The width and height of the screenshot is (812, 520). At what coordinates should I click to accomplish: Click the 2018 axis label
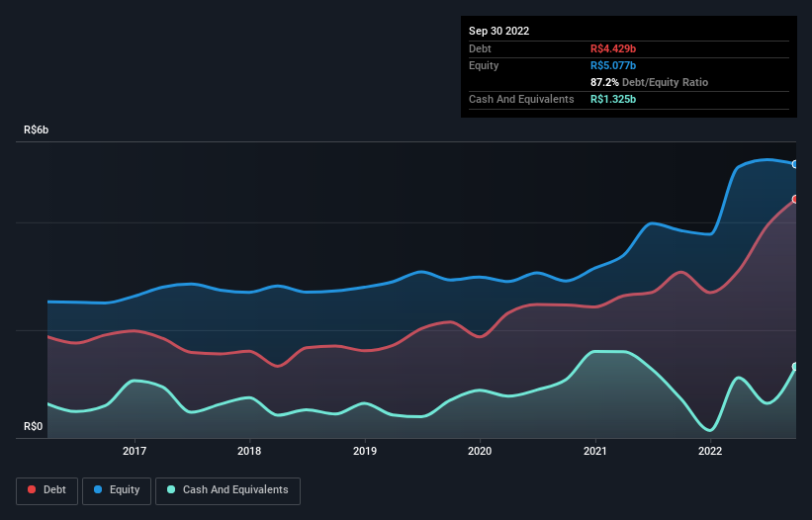(x=249, y=451)
